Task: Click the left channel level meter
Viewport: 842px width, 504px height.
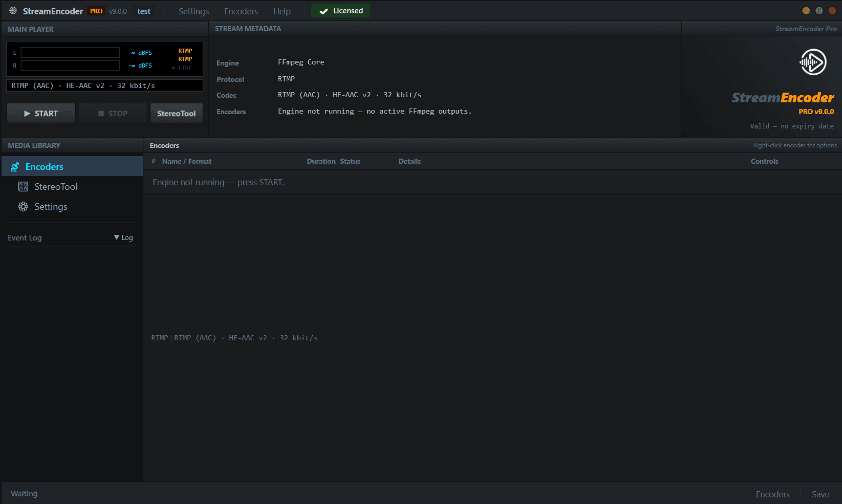Action: (70, 52)
